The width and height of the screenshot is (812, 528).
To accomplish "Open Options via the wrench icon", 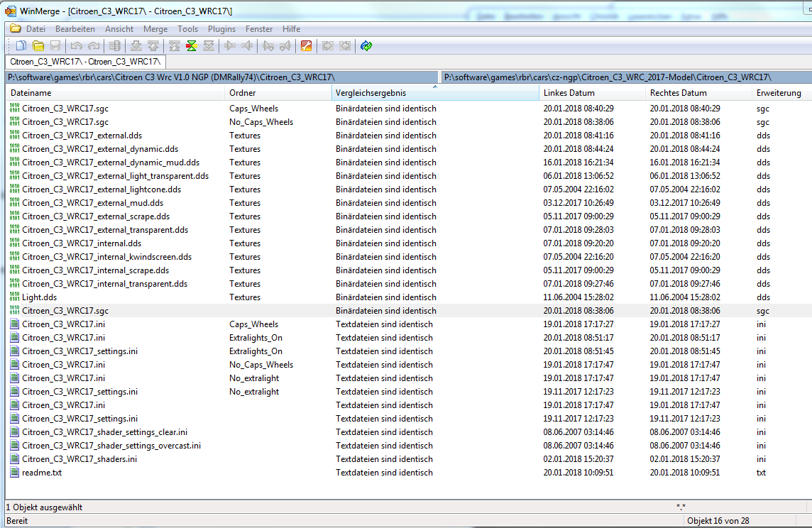I will 307,46.
